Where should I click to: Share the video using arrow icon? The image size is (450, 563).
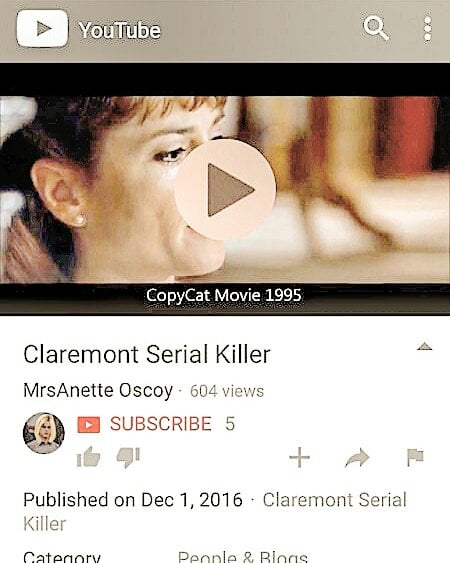click(357, 458)
